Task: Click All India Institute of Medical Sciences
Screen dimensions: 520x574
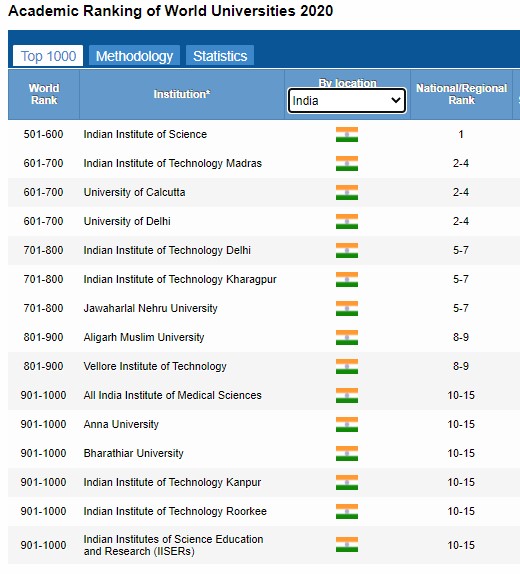Action: (x=172, y=395)
